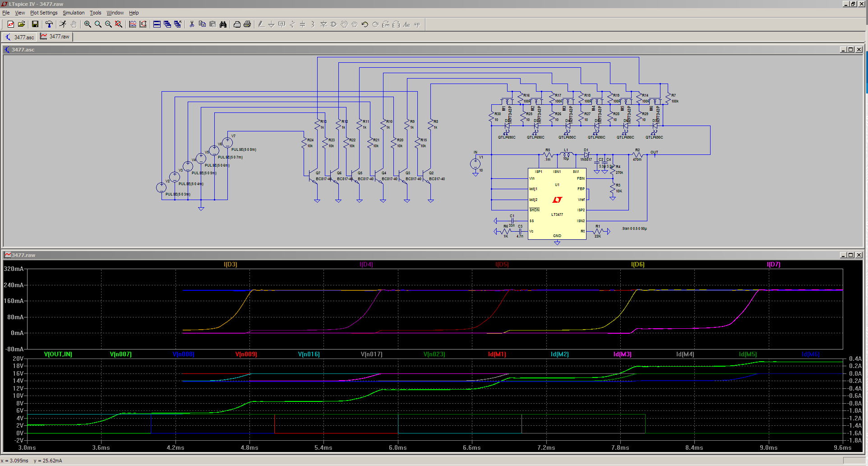The image size is (868, 466).
Task: Click the I(D3) trace label
Action: (x=231, y=264)
